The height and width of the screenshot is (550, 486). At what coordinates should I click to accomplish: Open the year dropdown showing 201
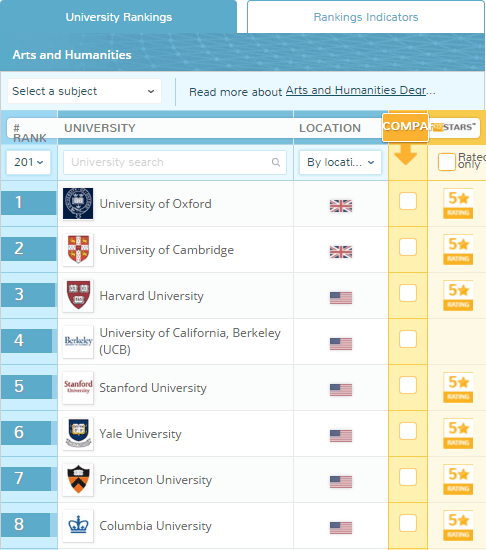click(x=28, y=162)
